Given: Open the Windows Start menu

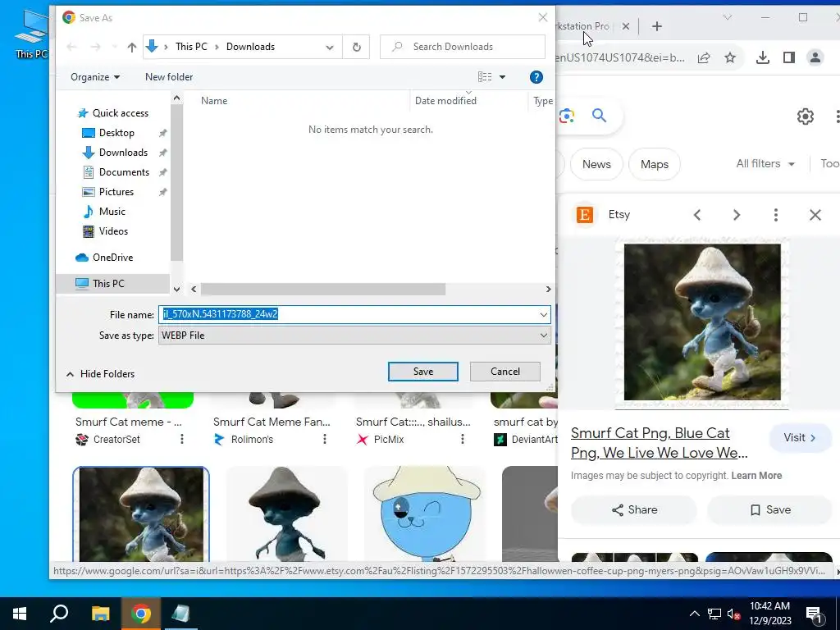Looking at the screenshot, I should click(x=20, y=614).
